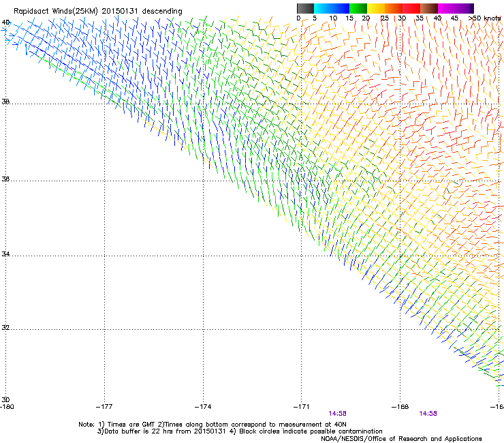Click the purple 14:58 time label near -171

[x=337, y=414]
